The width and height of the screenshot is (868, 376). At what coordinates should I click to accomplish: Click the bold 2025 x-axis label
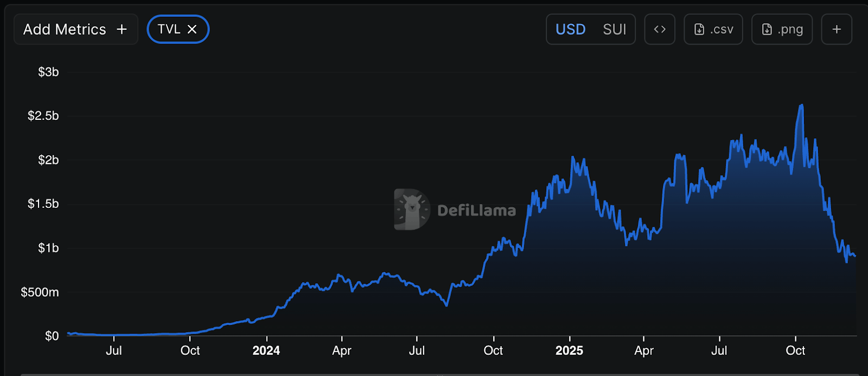click(x=569, y=350)
